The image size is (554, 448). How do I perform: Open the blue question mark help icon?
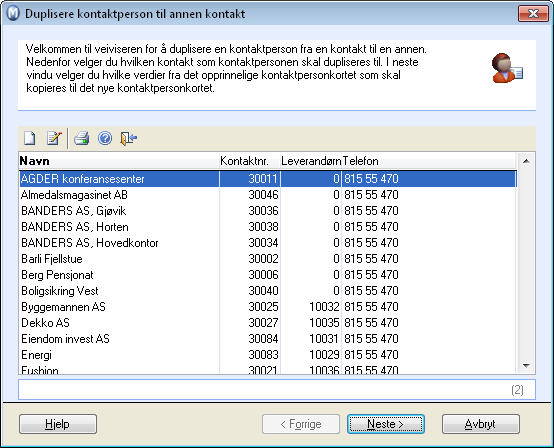click(x=105, y=138)
